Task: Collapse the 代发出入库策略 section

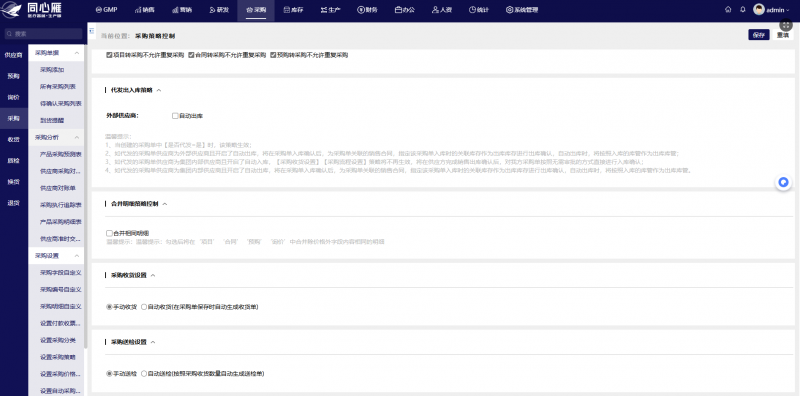Action: click(159, 90)
